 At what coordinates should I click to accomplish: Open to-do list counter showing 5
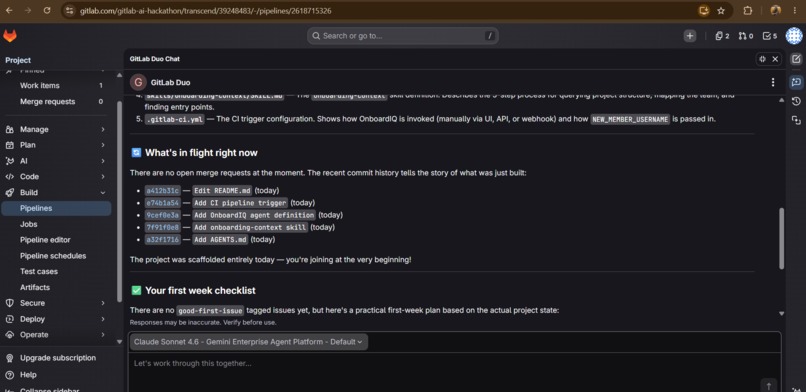tap(770, 36)
